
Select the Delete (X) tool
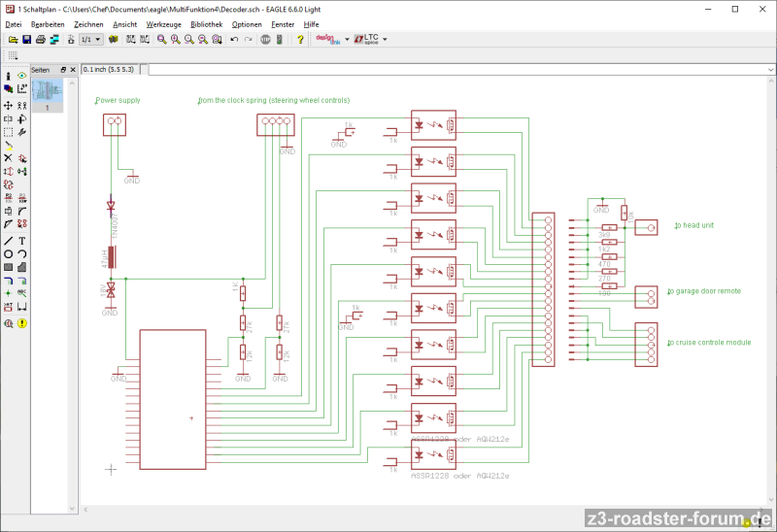tap(9, 157)
